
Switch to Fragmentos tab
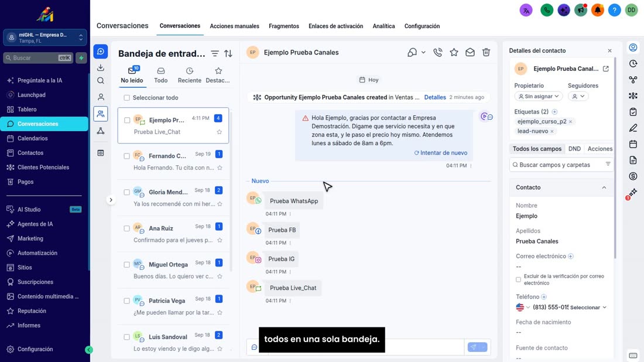(284, 26)
